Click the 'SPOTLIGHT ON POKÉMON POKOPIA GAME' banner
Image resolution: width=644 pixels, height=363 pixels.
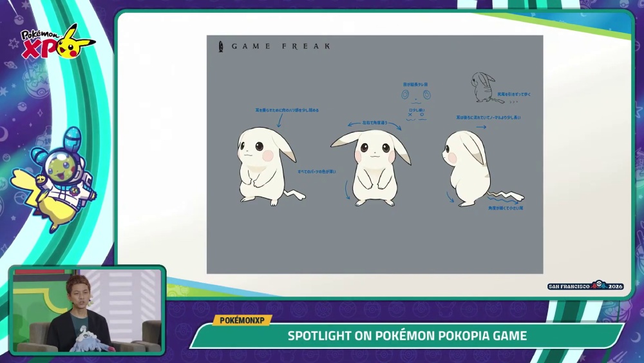coord(407,335)
